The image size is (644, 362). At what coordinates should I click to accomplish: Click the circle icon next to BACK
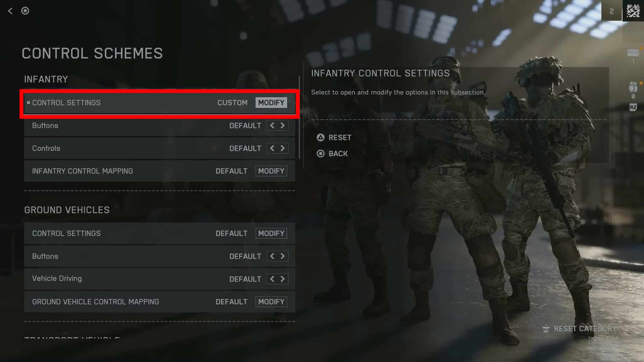(x=320, y=154)
